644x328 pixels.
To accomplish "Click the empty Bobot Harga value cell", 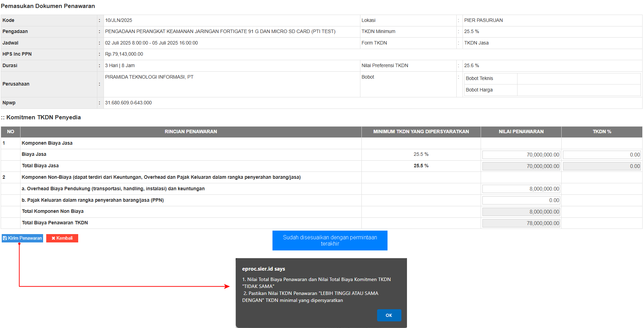I will click(578, 90).
